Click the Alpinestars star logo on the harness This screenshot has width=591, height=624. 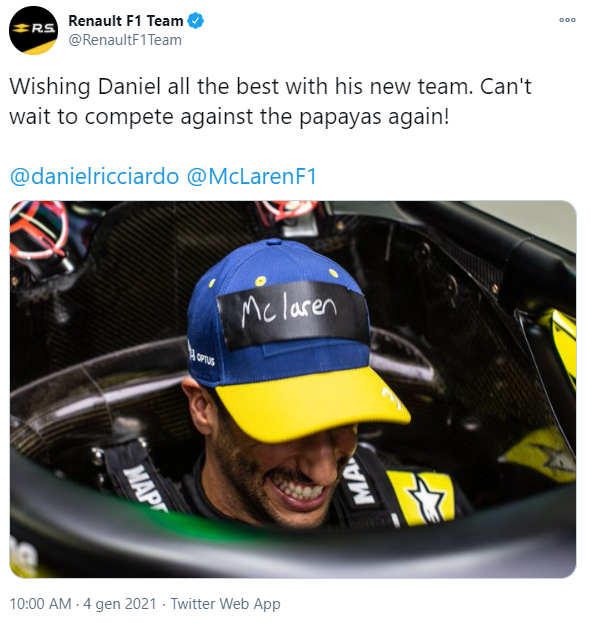[425, 499]
